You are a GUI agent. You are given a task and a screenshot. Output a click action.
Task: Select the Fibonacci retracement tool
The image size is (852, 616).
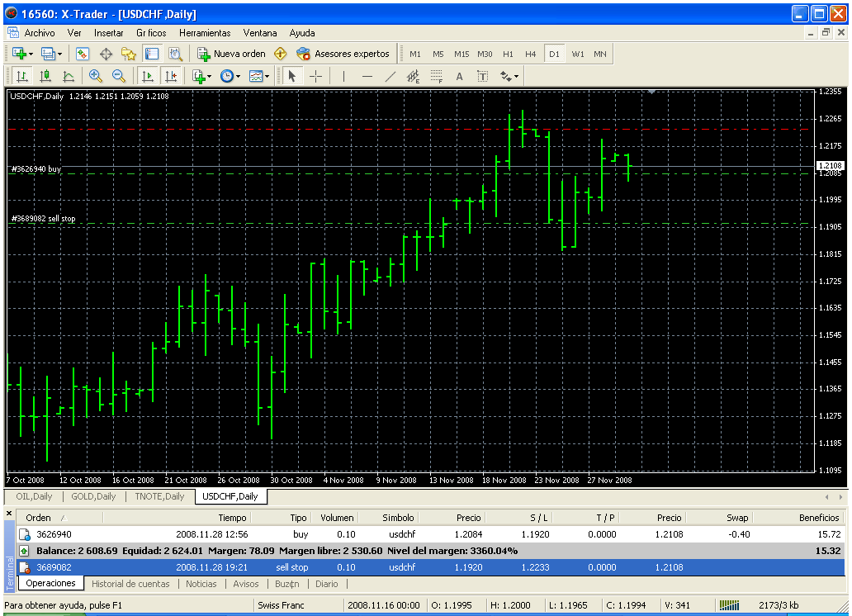437,76
